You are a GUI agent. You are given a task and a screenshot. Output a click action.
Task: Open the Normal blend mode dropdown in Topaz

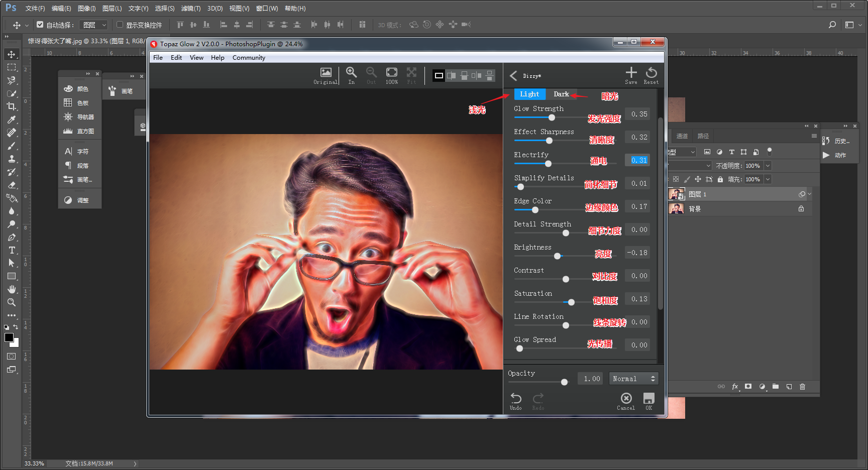point(633,379)
